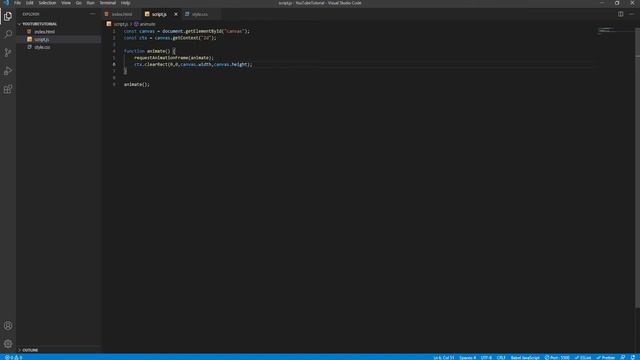Collapse the YOUTUBETUTORIAL folder

(x=40, y=24)
